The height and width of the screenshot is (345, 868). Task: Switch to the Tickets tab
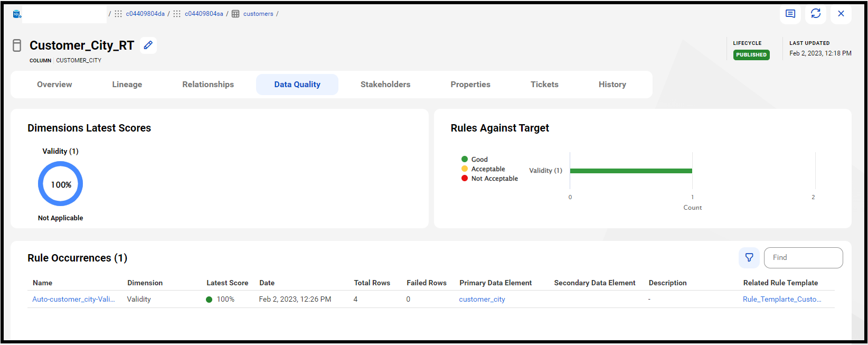tap(544, 85)
